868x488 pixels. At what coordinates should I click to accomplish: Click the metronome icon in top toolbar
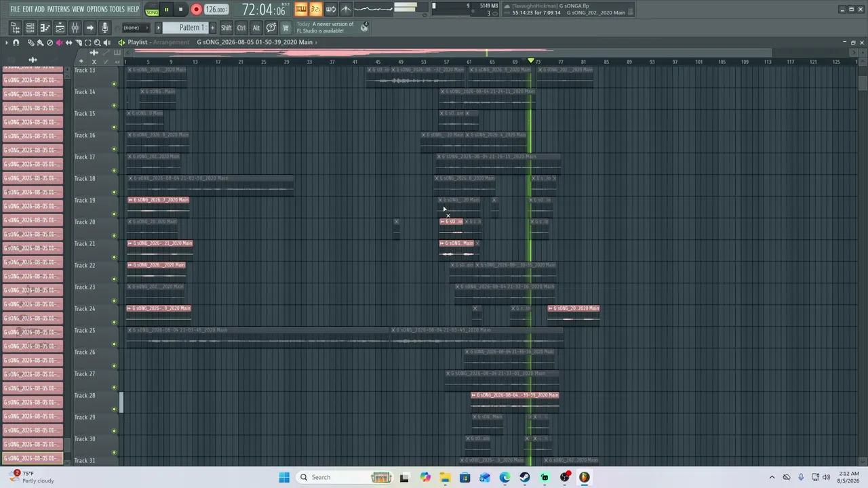point(346,9)
